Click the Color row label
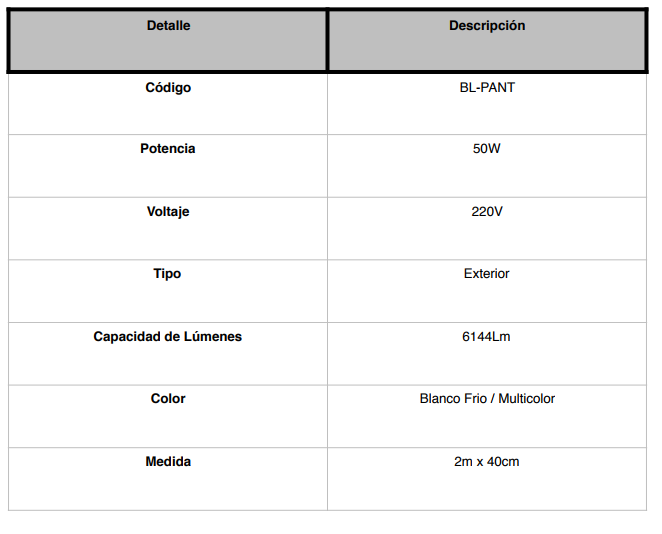This screenshot has width=662, height=534. 168,398
